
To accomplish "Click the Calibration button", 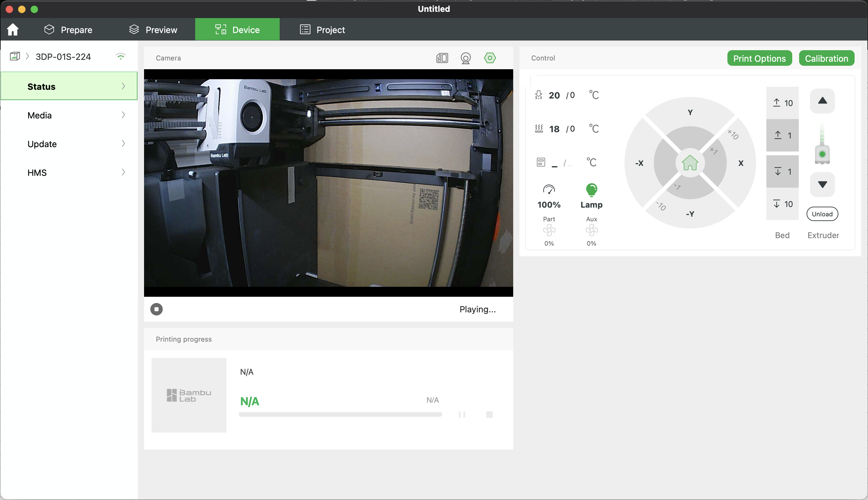I will pyautogui.click(x=826, y=58).
